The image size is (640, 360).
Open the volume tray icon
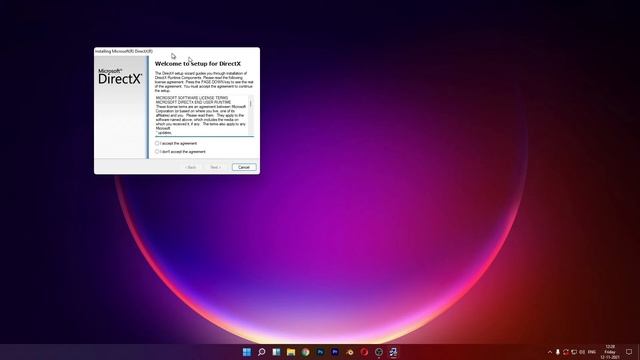point(582,352)
